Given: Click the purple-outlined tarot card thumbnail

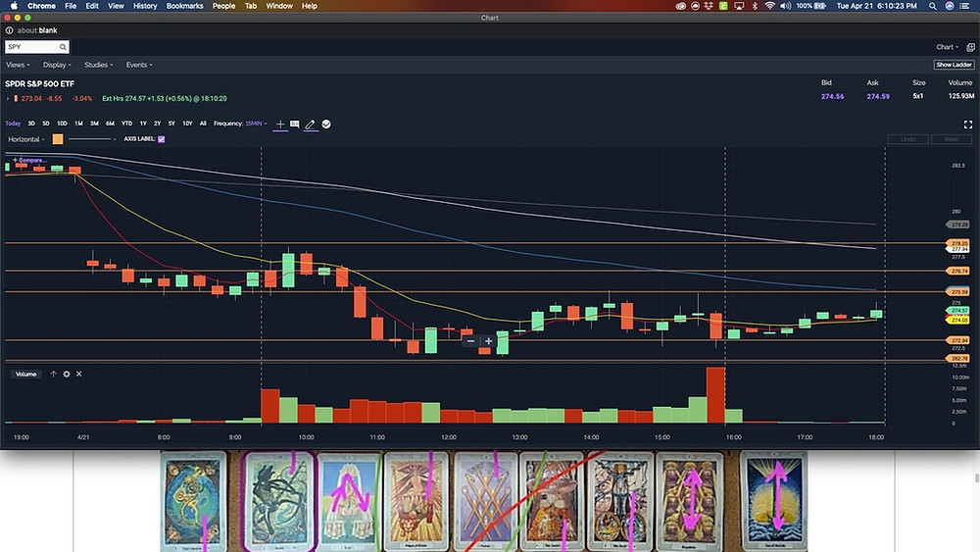Looking at the screenshot, I should point(278,501).
